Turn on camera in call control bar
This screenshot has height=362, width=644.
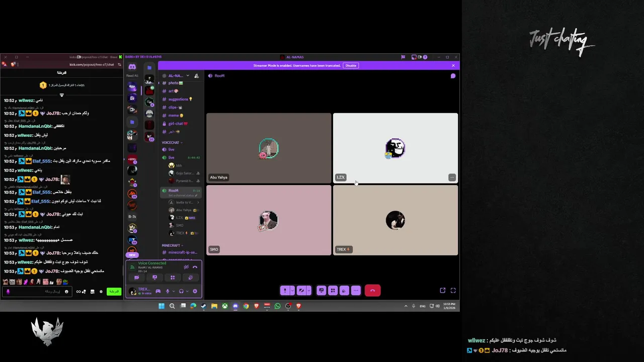[x=301, y=291]
